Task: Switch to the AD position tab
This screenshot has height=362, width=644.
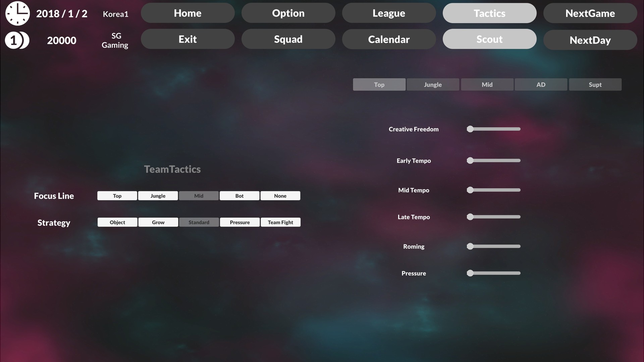Action: point(541,84)
